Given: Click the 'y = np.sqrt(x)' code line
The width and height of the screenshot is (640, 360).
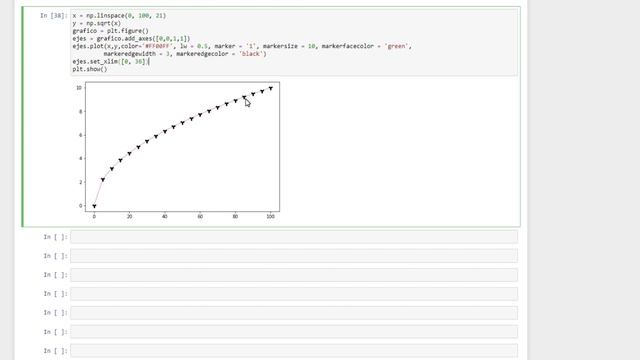Looking at the screenshot, I should point(97,23).
